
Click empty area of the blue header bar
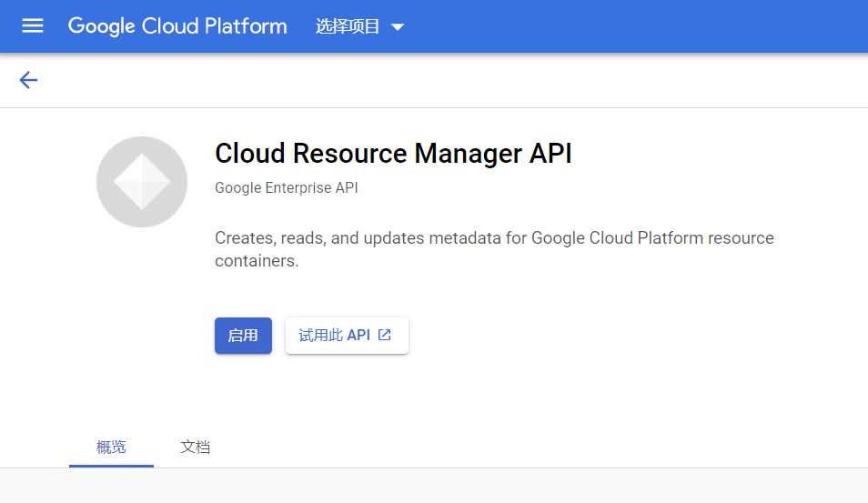[x=637, y=26]
